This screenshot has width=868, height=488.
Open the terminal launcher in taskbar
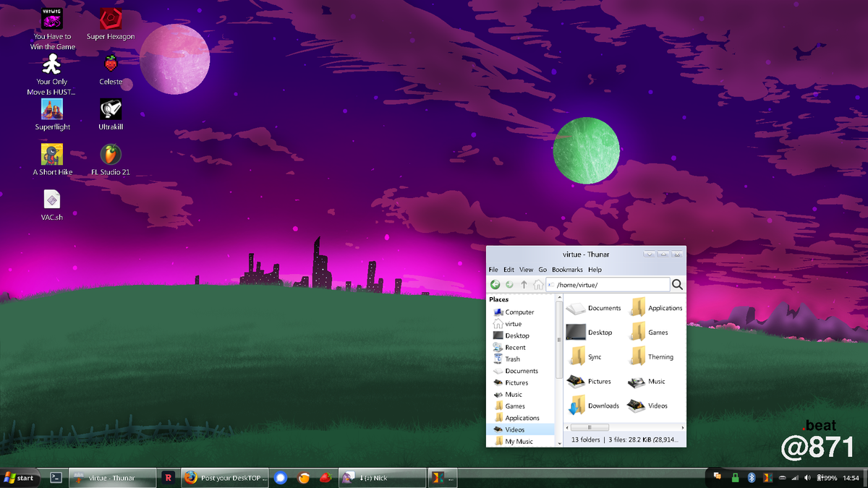coord(56,478)
